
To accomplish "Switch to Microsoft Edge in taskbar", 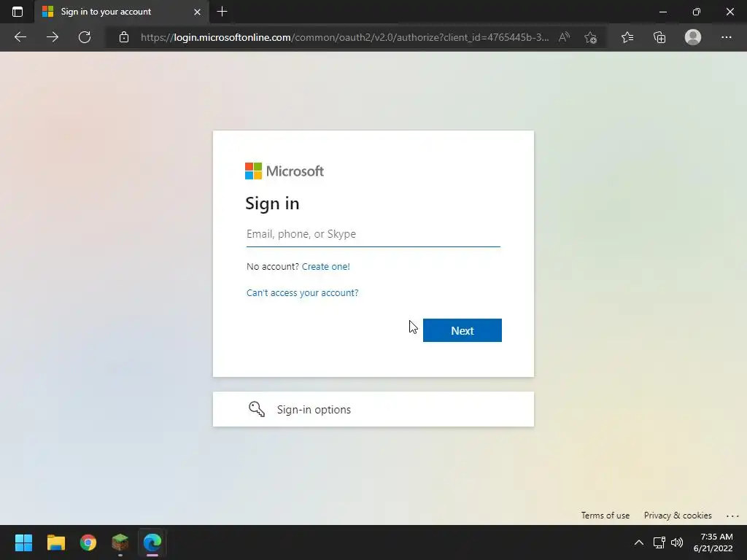I will [x=152, y=542].
